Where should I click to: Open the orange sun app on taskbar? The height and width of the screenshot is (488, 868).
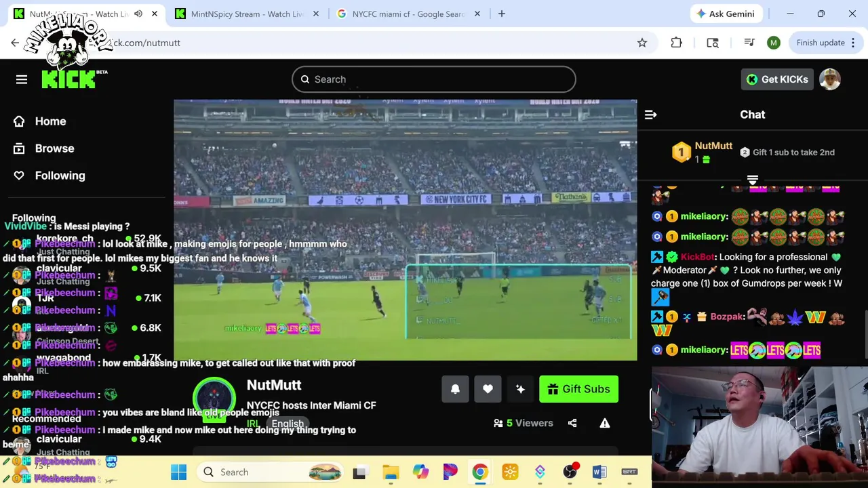pos(510,472)
